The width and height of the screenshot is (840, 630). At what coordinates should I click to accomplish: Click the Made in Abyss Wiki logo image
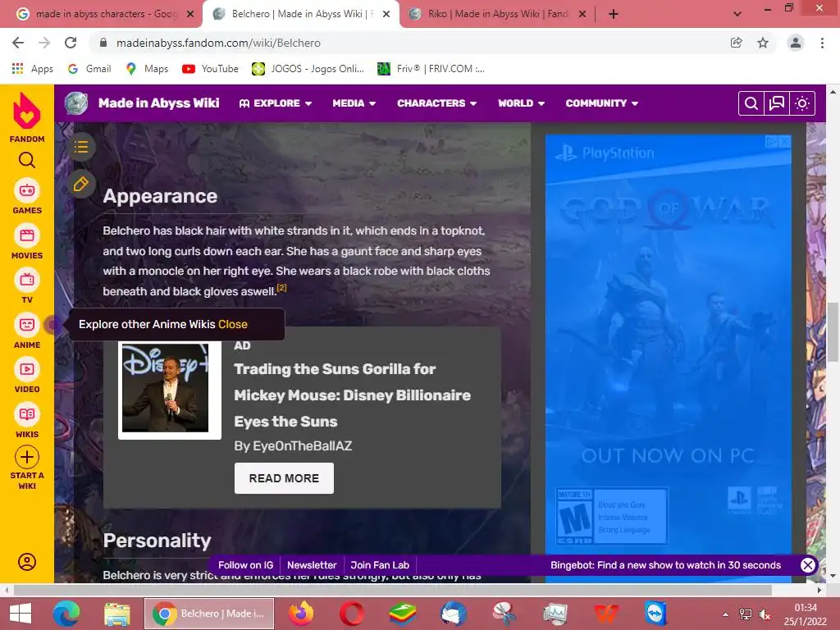coord(76,103)
